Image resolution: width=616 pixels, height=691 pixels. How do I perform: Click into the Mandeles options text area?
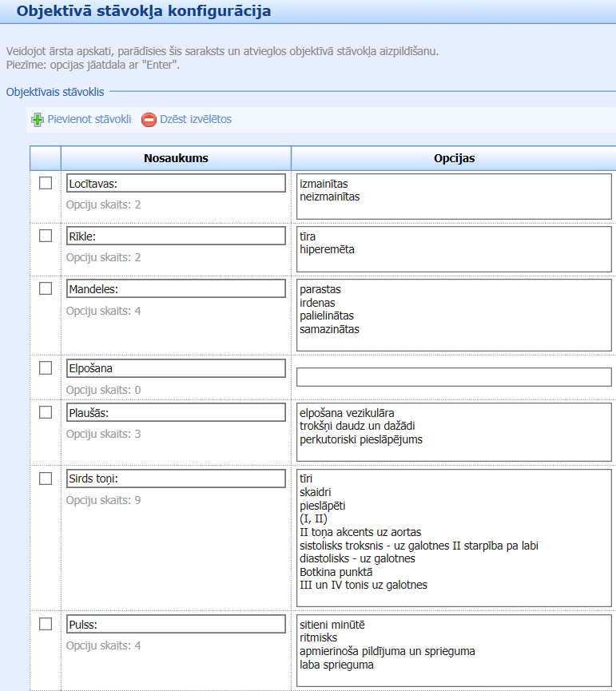pyautogui.click(x=453, y=315)
